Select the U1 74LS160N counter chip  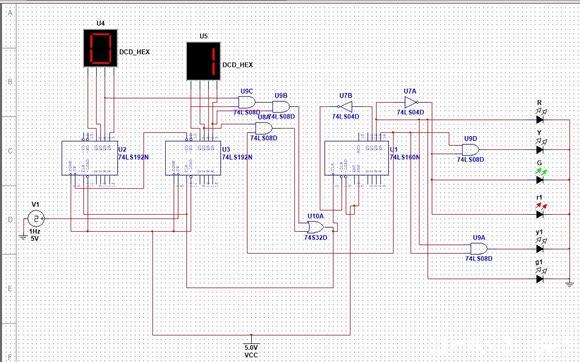[357, 158]
